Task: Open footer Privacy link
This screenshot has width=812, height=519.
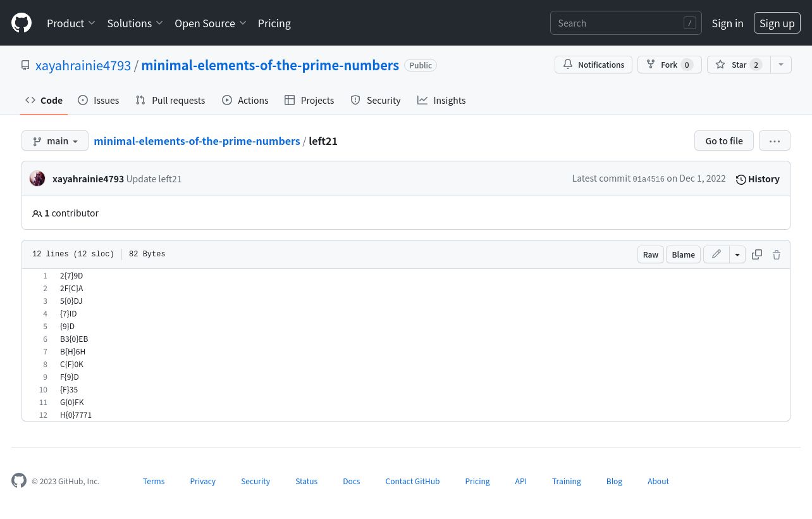Action: (202, 481)
